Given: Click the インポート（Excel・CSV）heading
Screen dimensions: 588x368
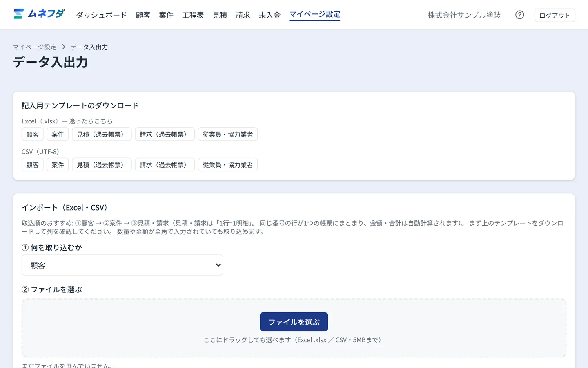Looking at the screenshot, I should coord(65,208).
